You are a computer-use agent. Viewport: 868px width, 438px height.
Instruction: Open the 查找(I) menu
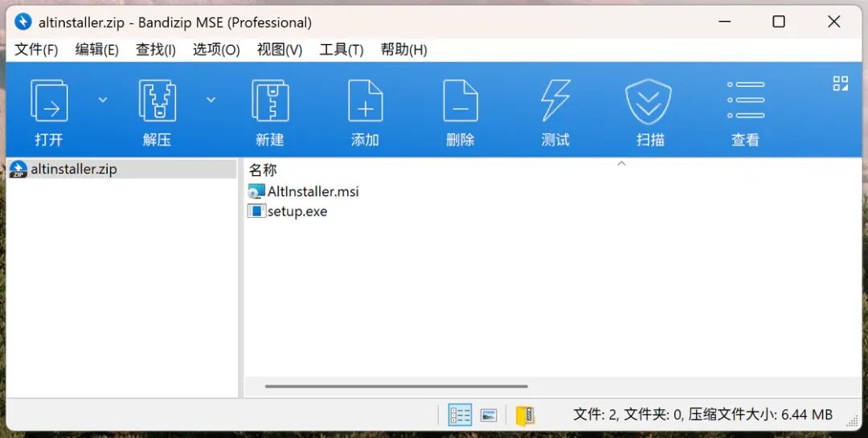click(x=156, y=50)
